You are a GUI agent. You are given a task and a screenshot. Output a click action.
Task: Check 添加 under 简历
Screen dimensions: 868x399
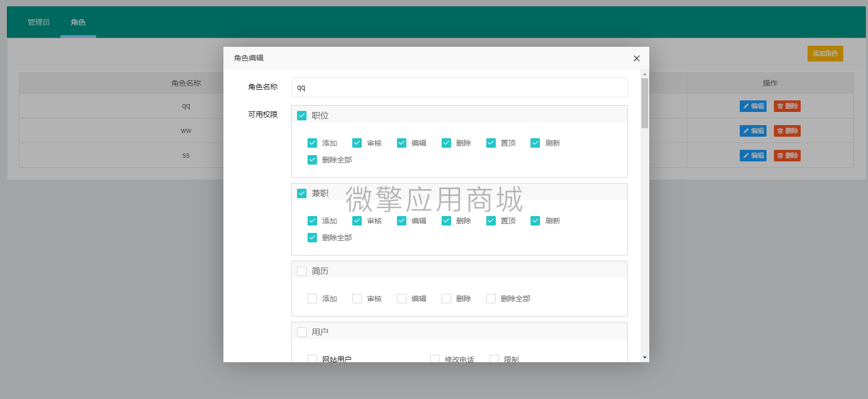[312, 299]
